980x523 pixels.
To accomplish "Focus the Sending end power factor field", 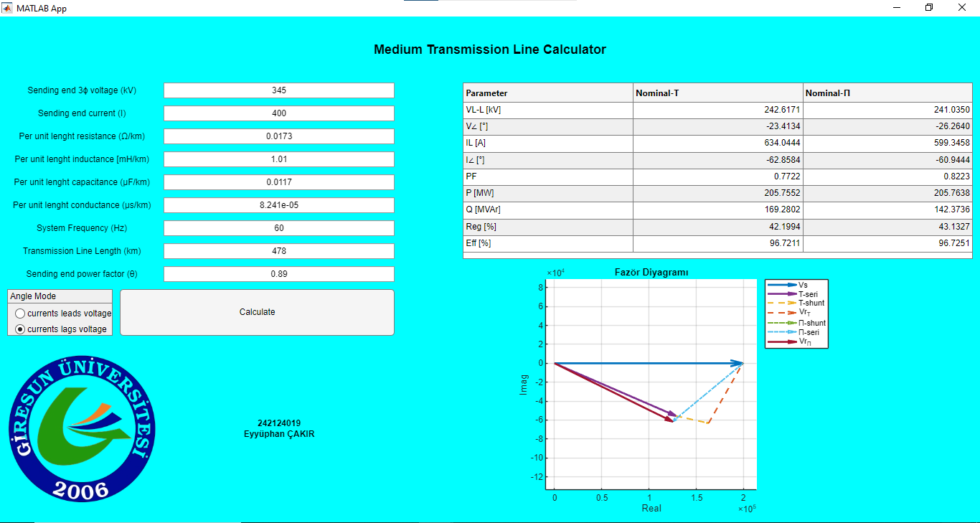I will pyautogui.click(x=279, y=274).
